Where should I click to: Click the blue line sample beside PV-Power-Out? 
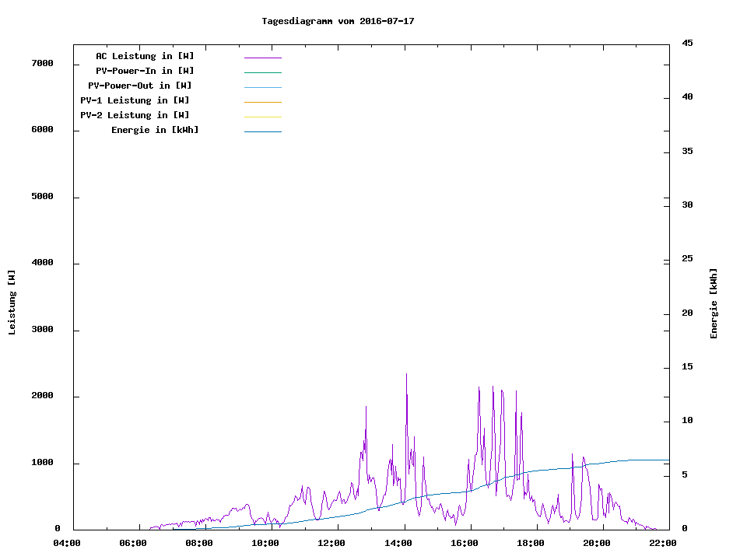pos(262,87)
